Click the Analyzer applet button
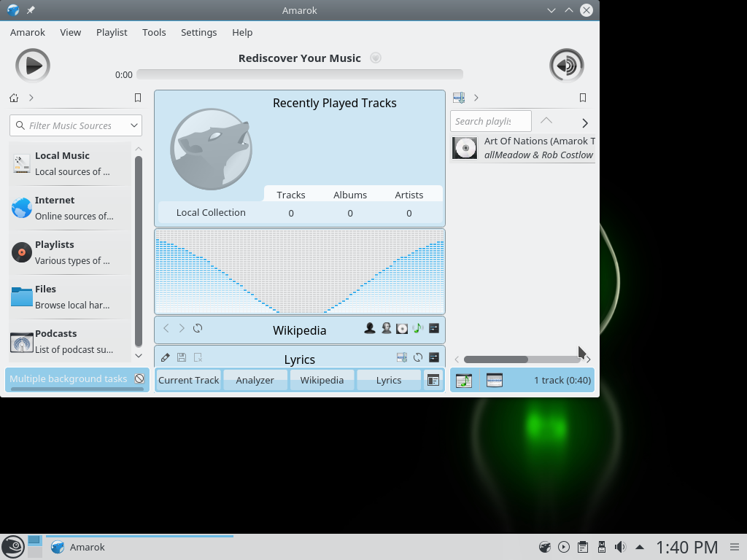 [x=255, y=380]
